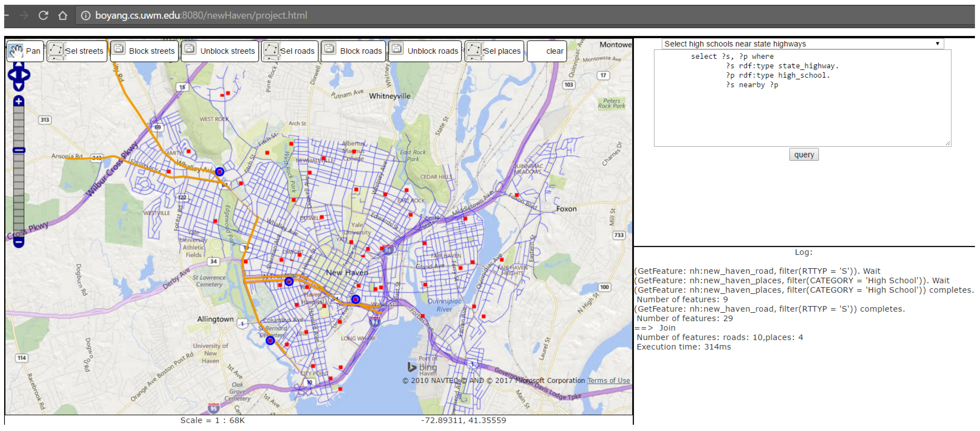Click the browser address bar URL

(x=201, y=16)
